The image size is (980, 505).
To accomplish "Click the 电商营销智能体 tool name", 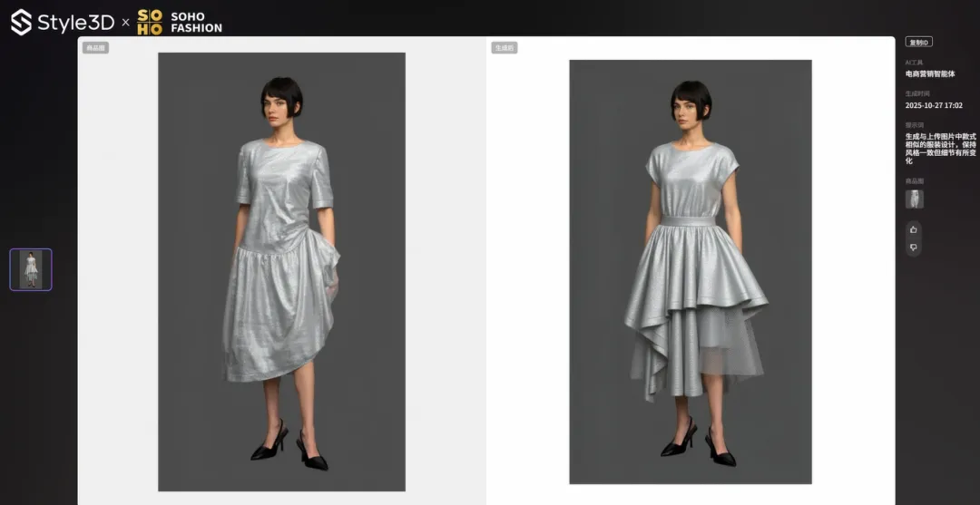I will (x=930, y=74).
